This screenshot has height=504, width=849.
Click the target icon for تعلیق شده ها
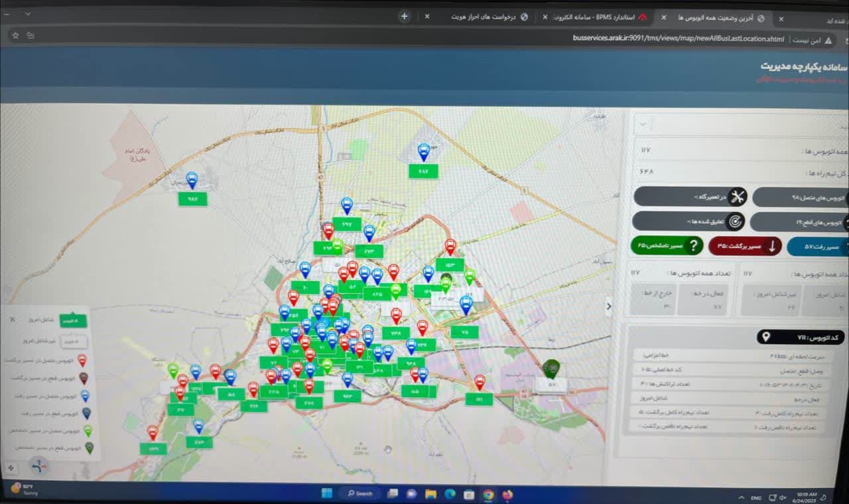[x=735, y=221]
